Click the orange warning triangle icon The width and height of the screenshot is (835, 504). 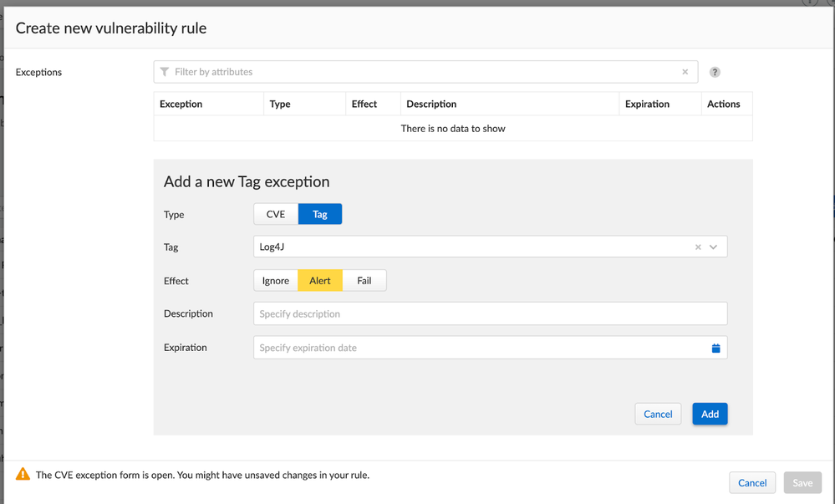coord(23,475)
